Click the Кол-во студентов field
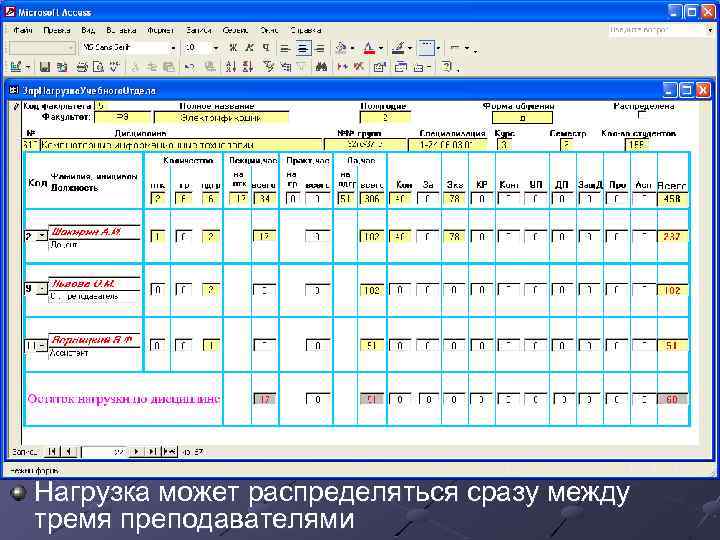 coord(639,145)
